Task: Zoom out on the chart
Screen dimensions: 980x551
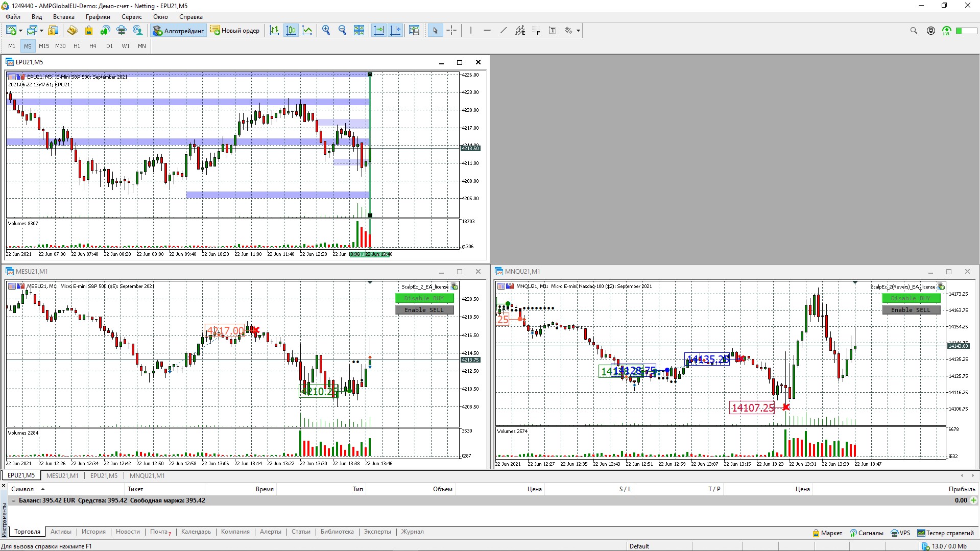Action: (343, 31)
